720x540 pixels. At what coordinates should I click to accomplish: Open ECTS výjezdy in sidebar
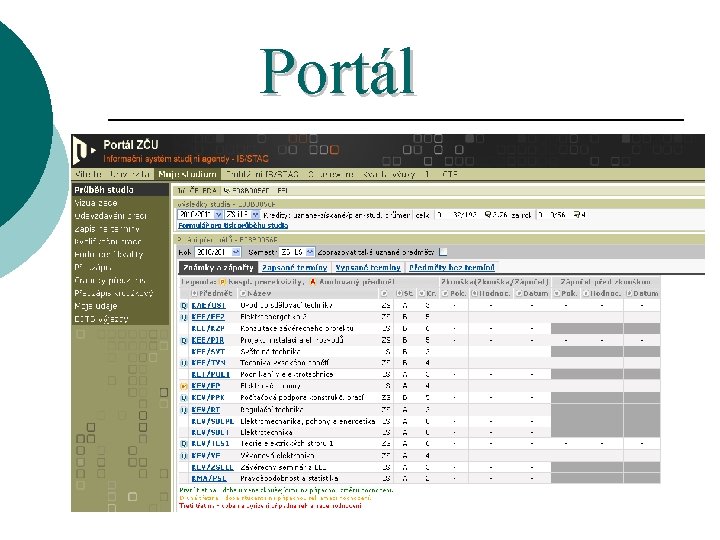(x=101, y=319)
